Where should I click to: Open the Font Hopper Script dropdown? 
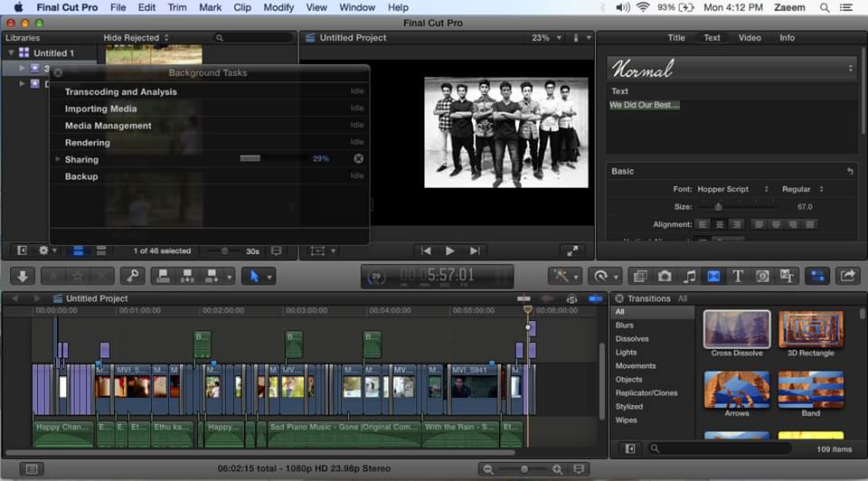point(733,189)
